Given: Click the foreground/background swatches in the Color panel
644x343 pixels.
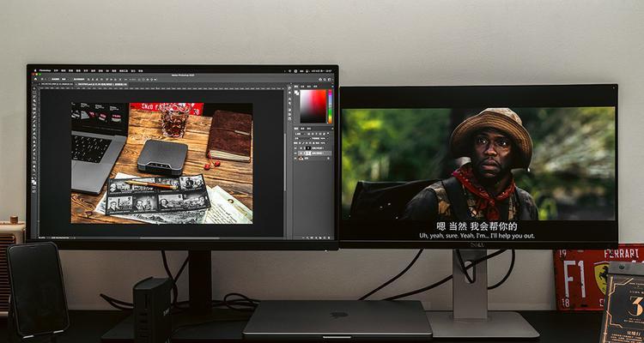Looking at the screenshot, I should coord(296,93).
